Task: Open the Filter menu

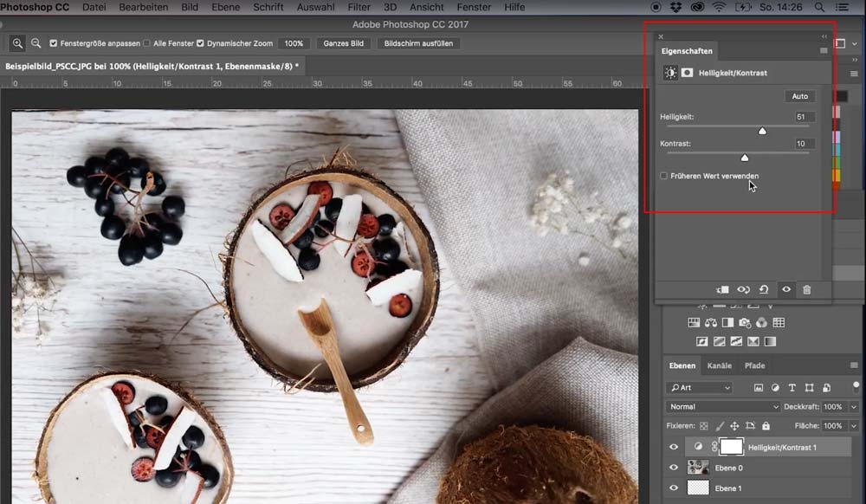Action: coord(359,7)
